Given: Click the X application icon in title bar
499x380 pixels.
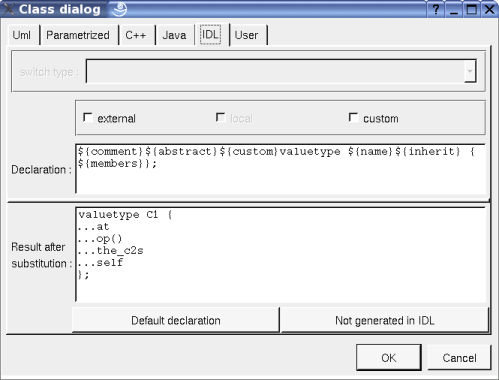Looking at the screenshot, I should click(8, 9).
